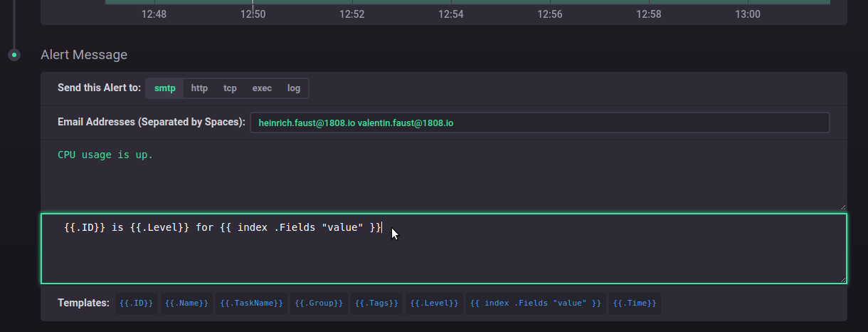The image size is (868, 332).
Task: Insert the {{.ID}} template
Action: coord(136,304)
